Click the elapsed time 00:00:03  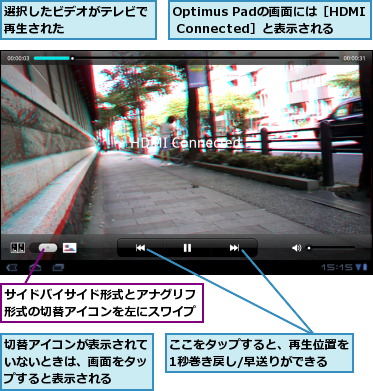coord(18,58)
